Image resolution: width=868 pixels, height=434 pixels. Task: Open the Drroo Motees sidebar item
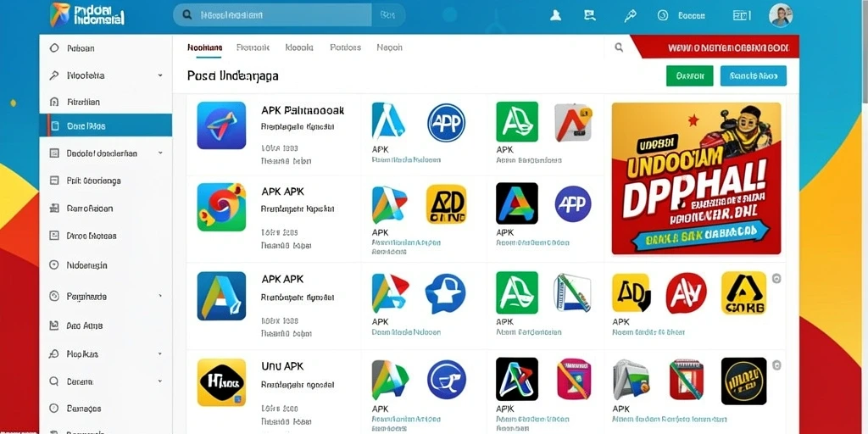tap(106, 236)
